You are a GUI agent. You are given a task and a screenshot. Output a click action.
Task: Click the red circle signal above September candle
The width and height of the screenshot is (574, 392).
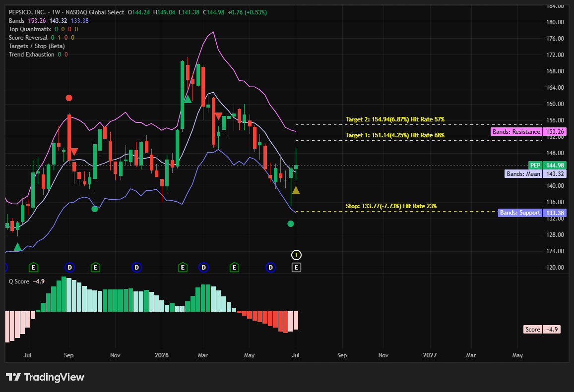pyautogui.click(x=69, y=98)
